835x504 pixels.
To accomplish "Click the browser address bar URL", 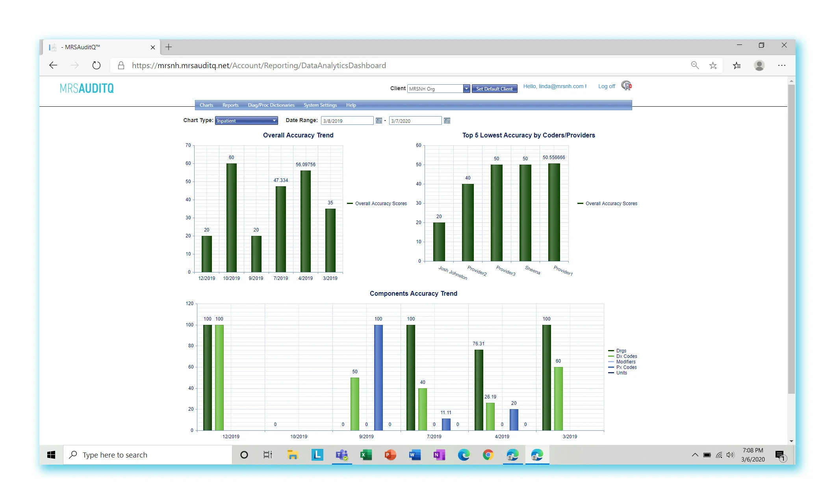I will coord(259,65).
